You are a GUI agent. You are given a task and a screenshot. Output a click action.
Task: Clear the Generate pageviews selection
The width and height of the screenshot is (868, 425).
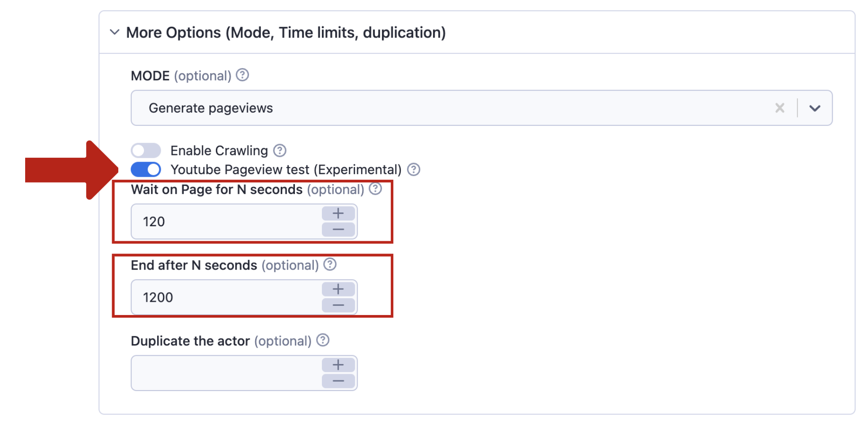[780, 108]
